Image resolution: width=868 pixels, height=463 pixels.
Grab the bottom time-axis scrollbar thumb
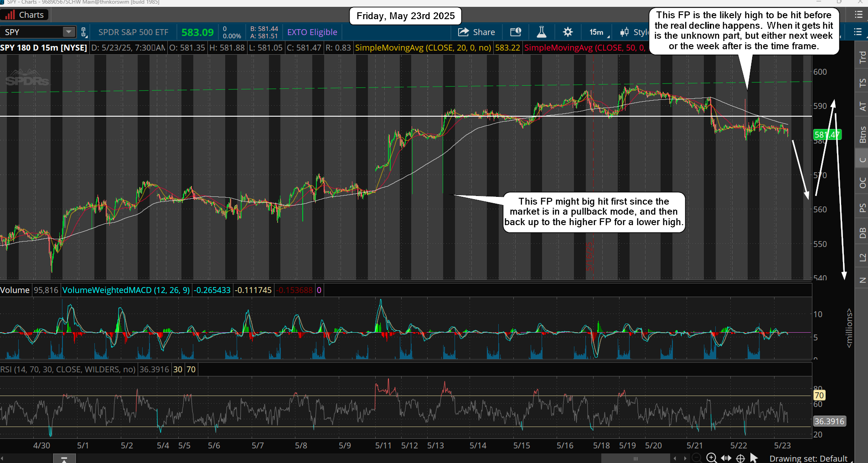point(635,458)
